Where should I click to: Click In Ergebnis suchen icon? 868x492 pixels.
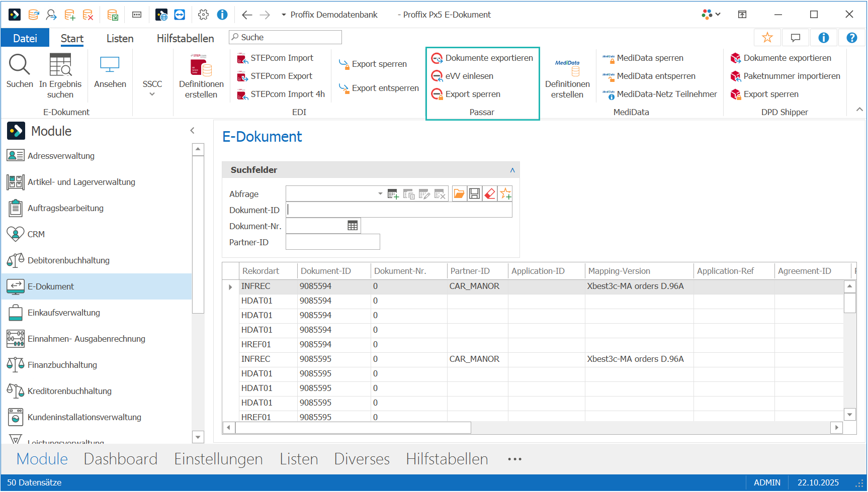[60, 65]
